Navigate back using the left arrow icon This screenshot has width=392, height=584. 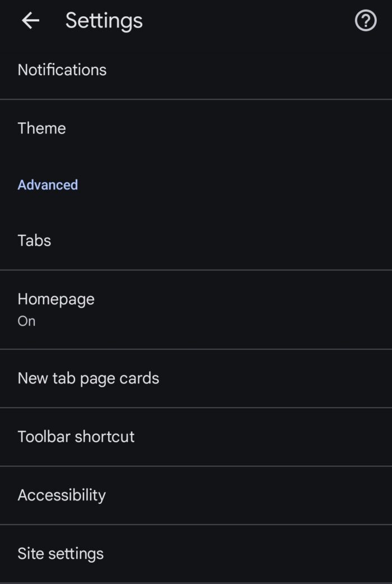pyautogui.click(x=30, y=20)
